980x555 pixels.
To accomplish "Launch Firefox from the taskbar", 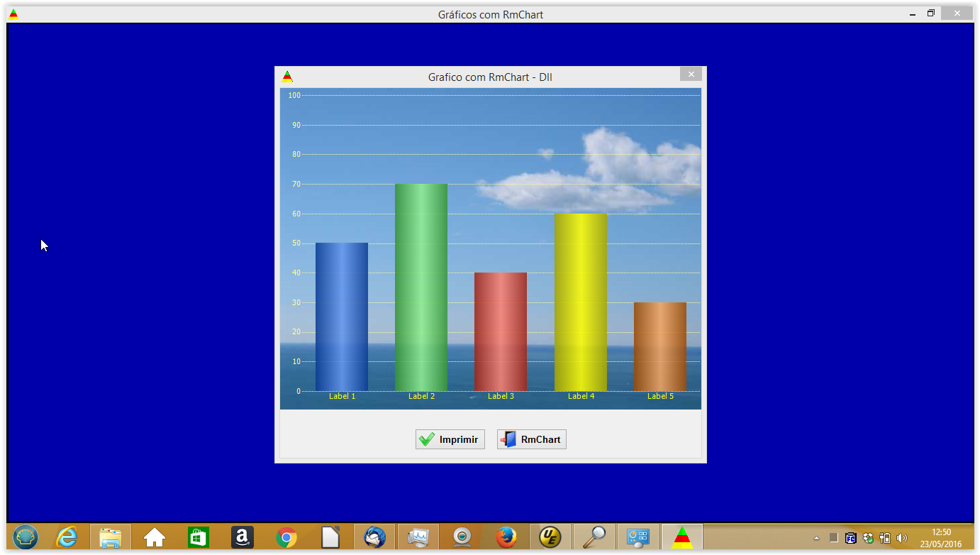I will click(x=506, y=537).
